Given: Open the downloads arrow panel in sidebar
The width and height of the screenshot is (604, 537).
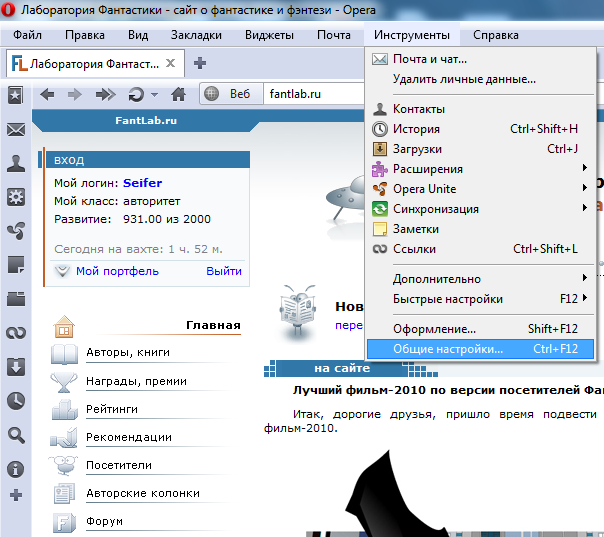Looking at the screenshot, I should click(x=15, y=366).
